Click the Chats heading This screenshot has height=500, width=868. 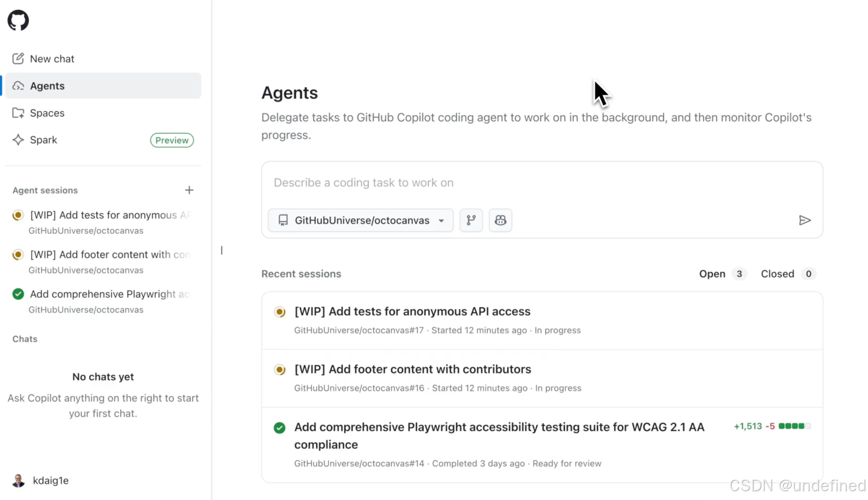[25, 339]
